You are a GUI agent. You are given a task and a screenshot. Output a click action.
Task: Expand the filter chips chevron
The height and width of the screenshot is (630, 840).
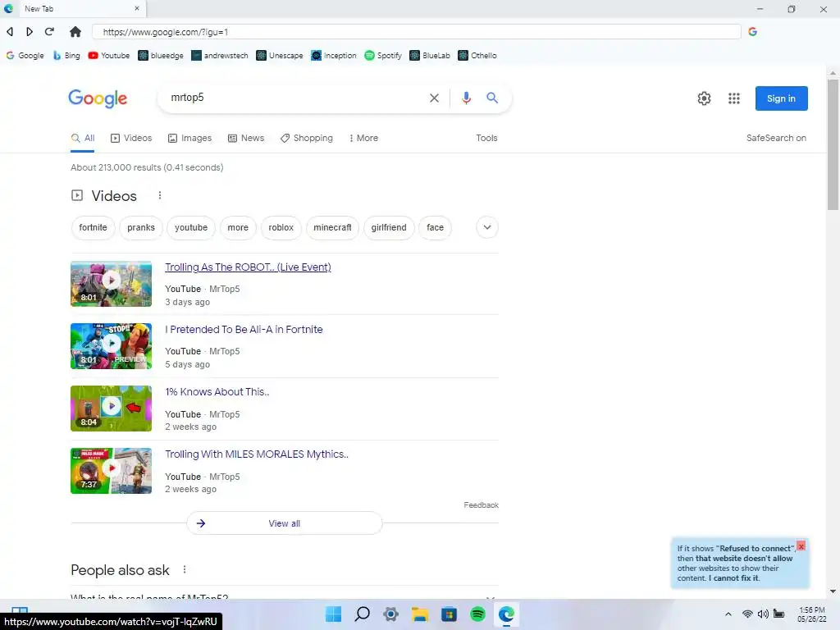tap(487, 227)
